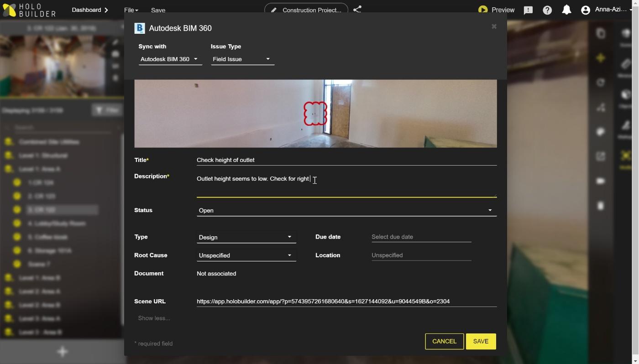The height and width of the screenshot is (364, 639).
Task: Start Preview mode
Action: pyautogui.click(x=497, y=10)
